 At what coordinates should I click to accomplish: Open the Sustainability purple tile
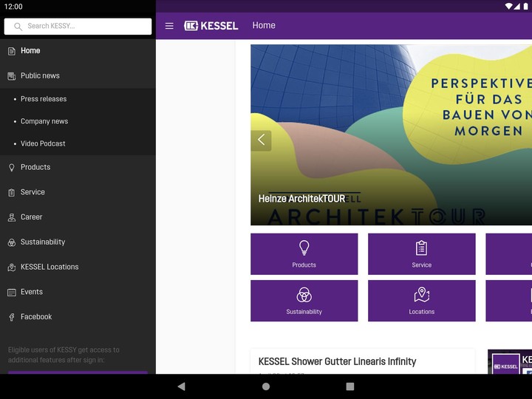click(304, 301)
